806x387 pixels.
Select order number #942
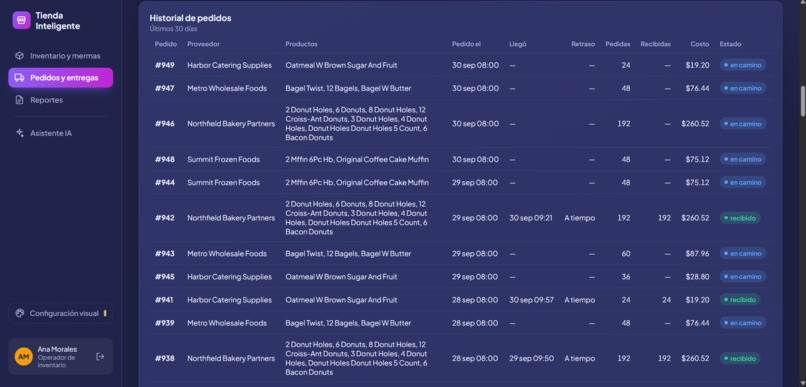[164, 218]
